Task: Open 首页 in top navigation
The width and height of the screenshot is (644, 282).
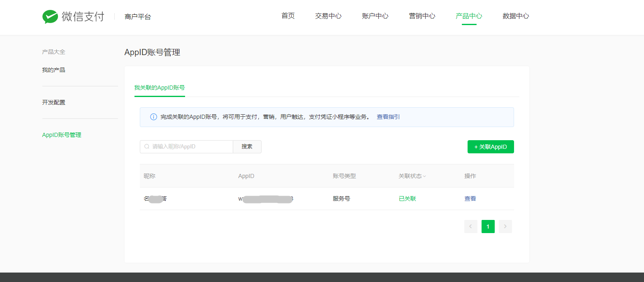Action: click(x=288, y=16)
